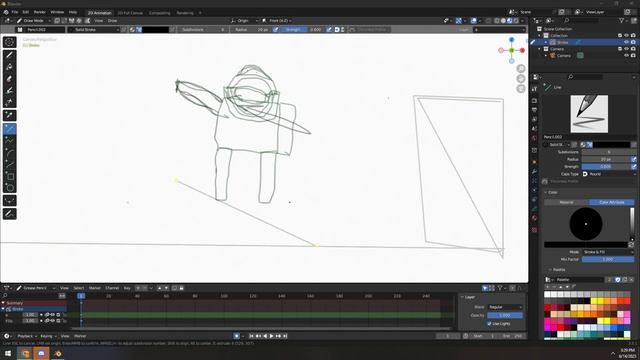Open the Modifiers wrench properties tab
Screen dimensions: 640x360
[x=535, y=171]
